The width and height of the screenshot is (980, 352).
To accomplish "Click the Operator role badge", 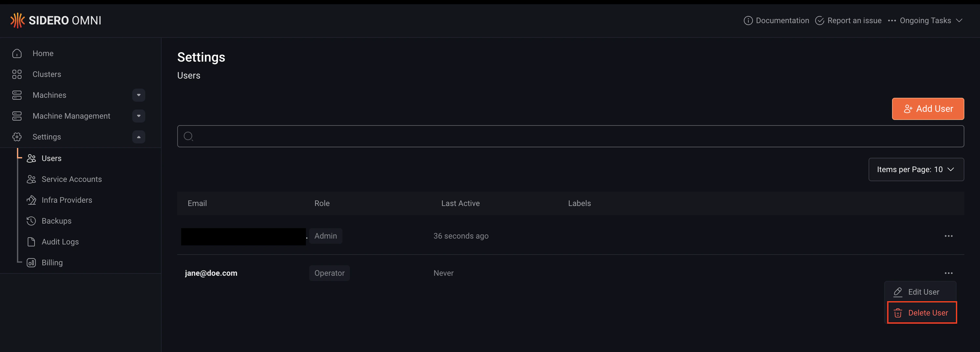I will (329, 273).
